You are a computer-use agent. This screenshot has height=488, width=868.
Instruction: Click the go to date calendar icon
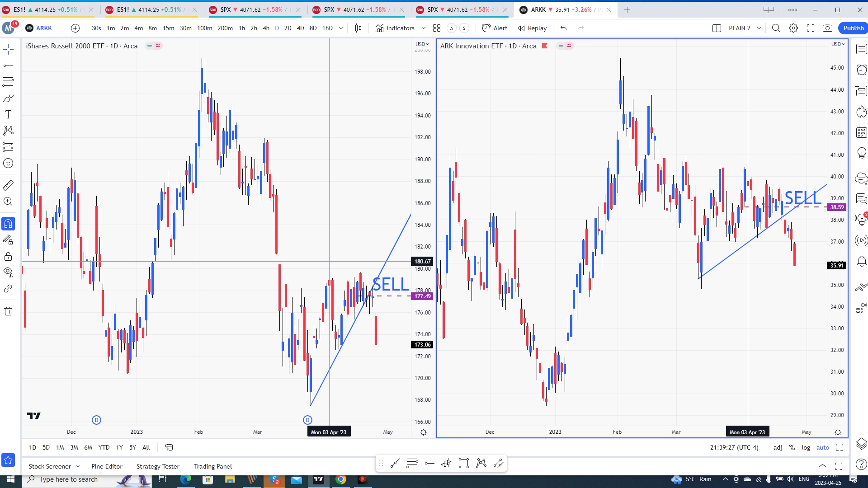(169, 447)
